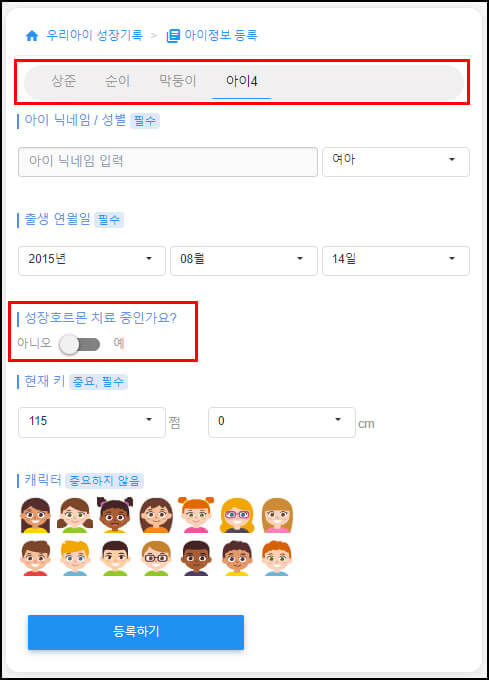Expand the 08월 month dropdown
The width and height of the screenshot is (489, 680).
point(244,261)
